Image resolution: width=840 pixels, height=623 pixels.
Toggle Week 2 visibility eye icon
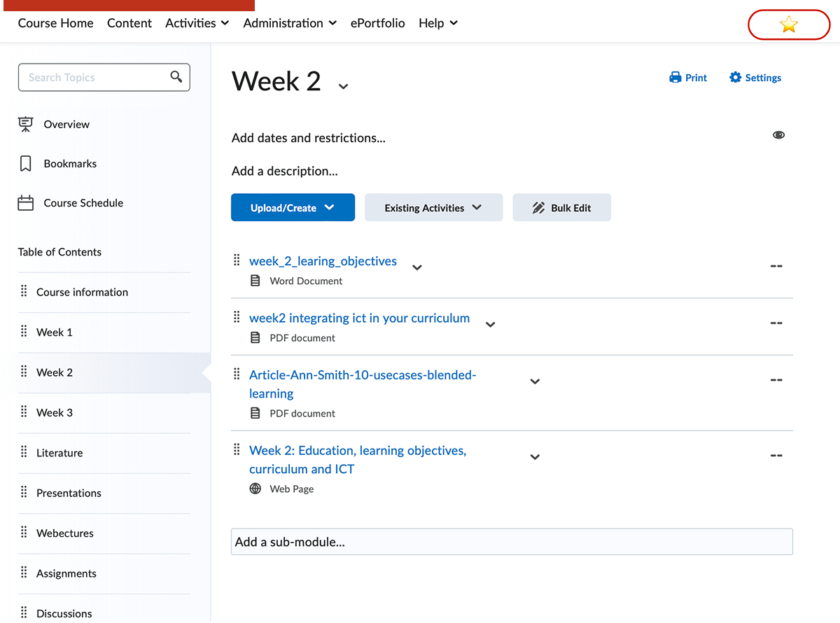pyautogui.click(x=778, y=135)
